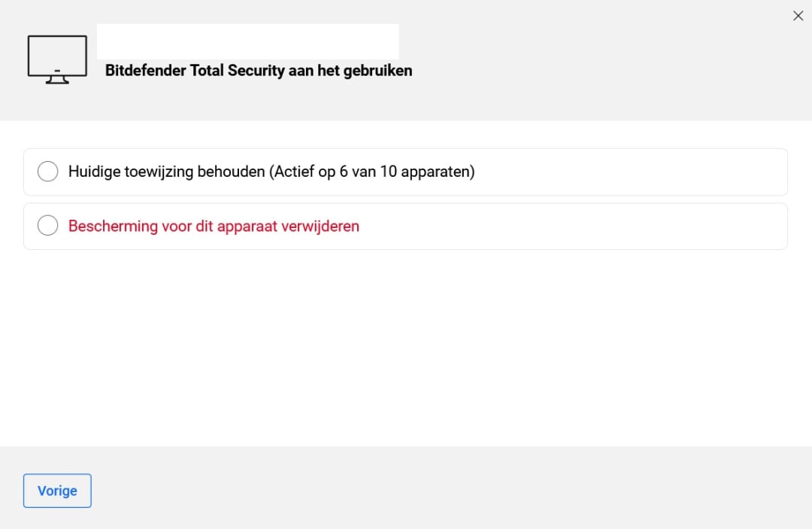Image resolution: width=812 pixels, height=529 pixels.
Task: Click the gray footer bar beside Vorige
Action: 451,489
